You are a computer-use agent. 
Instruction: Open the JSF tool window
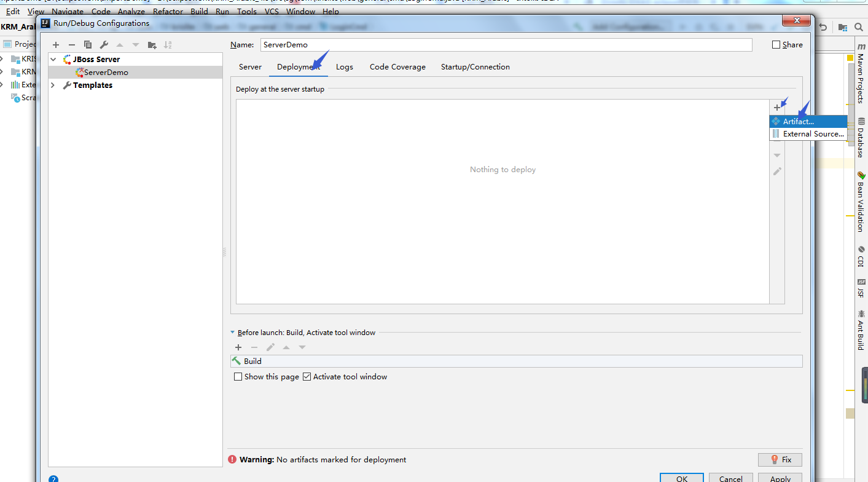click(861, 289)
